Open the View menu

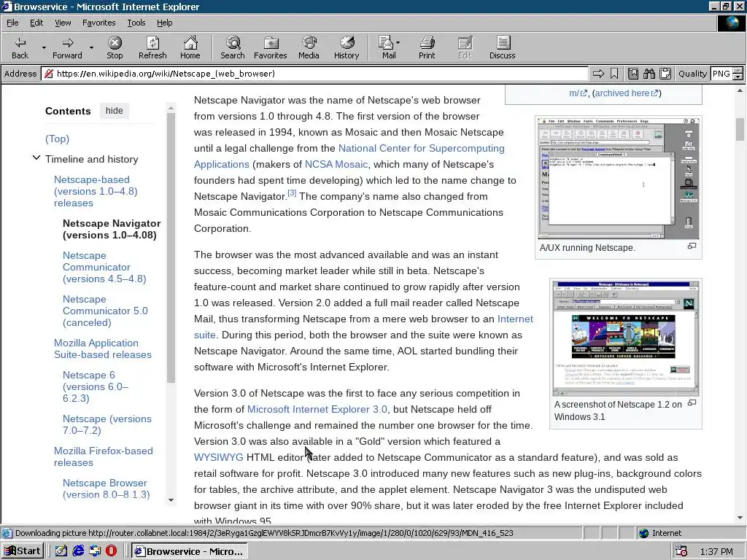[x=63, y=23]
